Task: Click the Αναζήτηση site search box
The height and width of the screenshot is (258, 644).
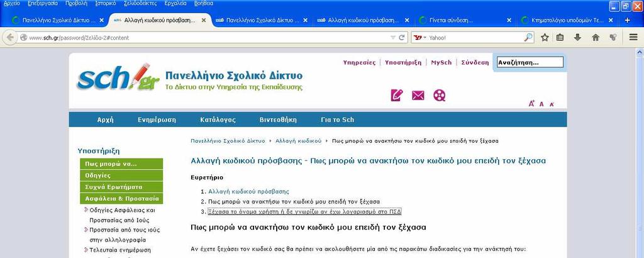Action: tap(530, 62)
